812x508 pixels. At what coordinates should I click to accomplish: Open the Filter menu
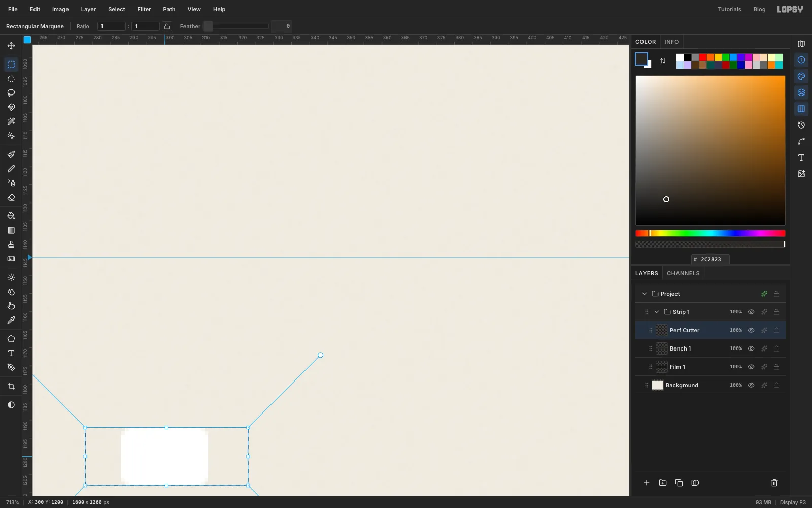[144, 9]
